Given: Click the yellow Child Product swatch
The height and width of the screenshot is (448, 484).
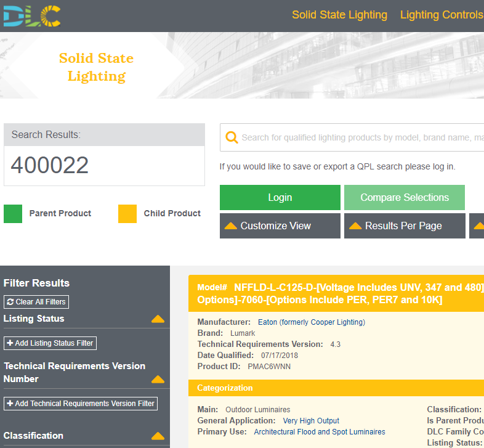Looking at the screenshot, I should point(127,214).
